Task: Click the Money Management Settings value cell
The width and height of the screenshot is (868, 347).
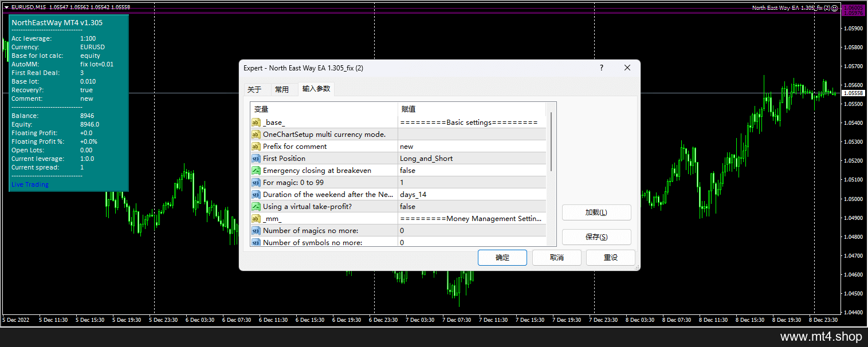Action: 472,219
